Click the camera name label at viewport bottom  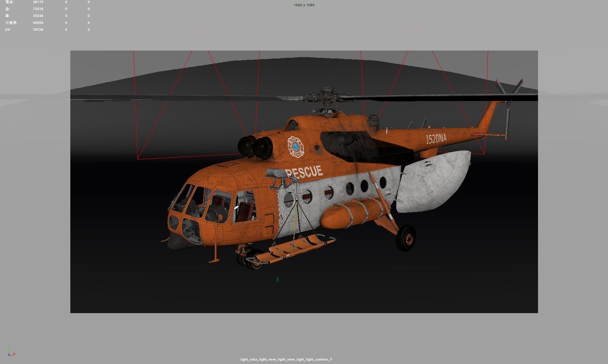click(x=286, y=360)
